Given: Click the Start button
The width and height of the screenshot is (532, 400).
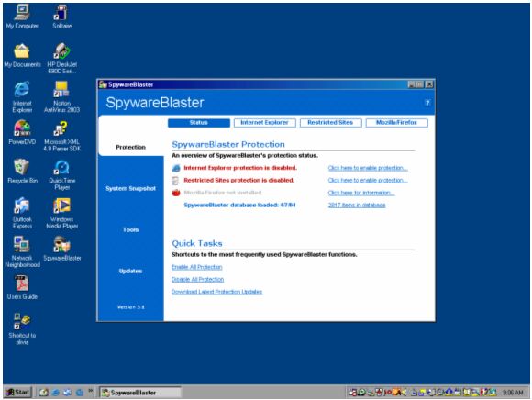Looking at the screenshot, I should coord(17,392).
